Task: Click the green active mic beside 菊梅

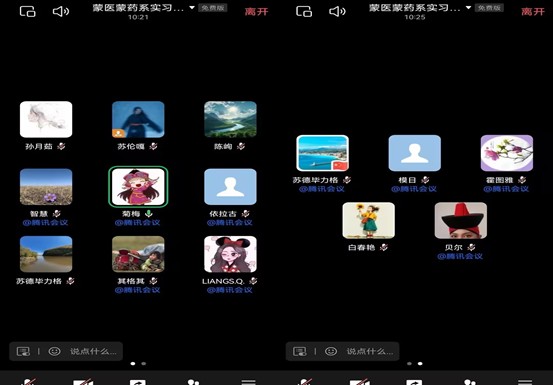Action: (x=149, y=213)
